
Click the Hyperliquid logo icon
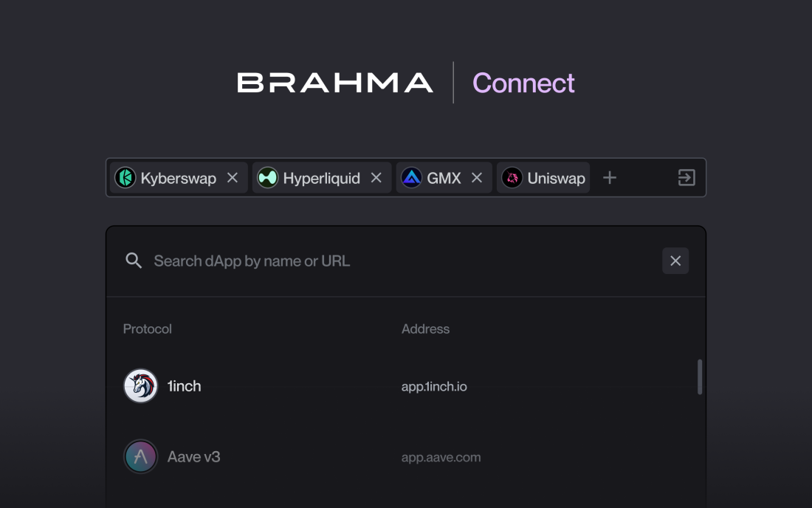268,178
